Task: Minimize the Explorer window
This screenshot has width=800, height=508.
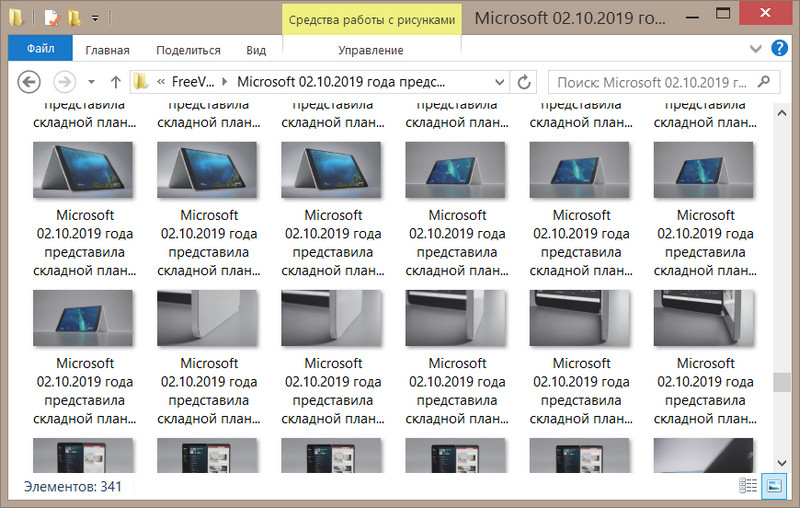Action: pos(692,16)
